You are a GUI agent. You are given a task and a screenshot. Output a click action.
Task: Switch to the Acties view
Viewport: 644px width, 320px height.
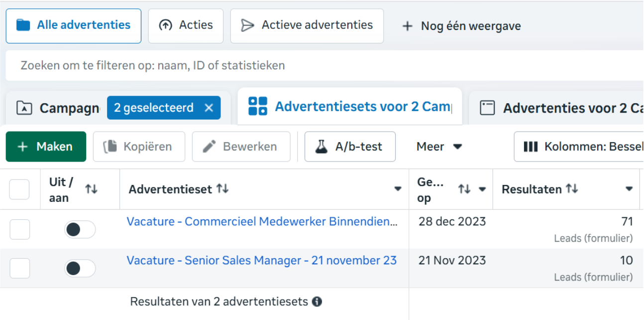click(186, 25)
